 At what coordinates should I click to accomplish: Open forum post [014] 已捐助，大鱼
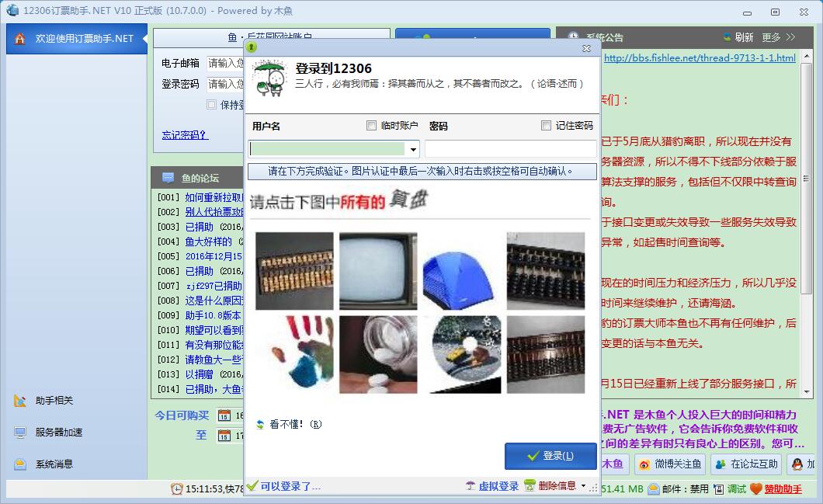coord(214,389)
